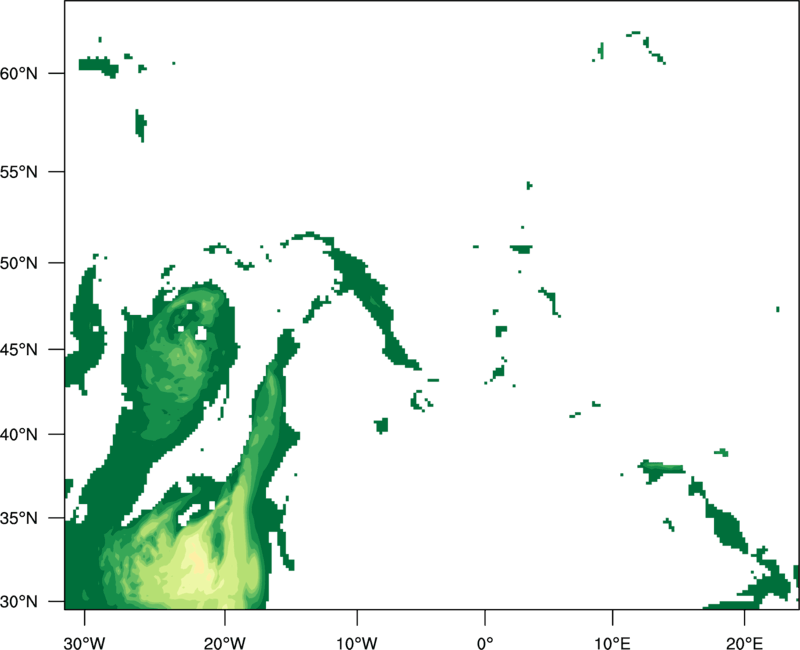Click the 10°W longitude label
This screenshot has height=650, width=800.
(357, 643)
